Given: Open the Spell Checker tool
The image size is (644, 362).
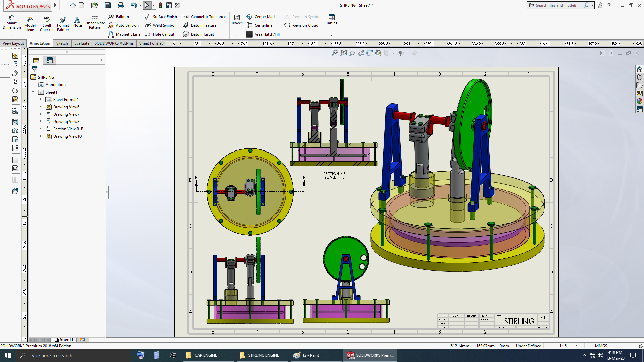Looking at the screenshot, I should pyautogui.click(x=47, y=23).
